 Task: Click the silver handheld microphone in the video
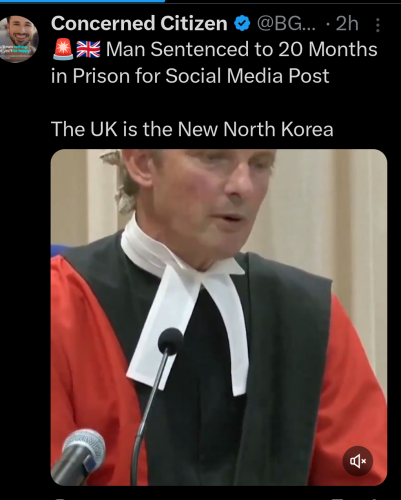click(x=79, y=457)
